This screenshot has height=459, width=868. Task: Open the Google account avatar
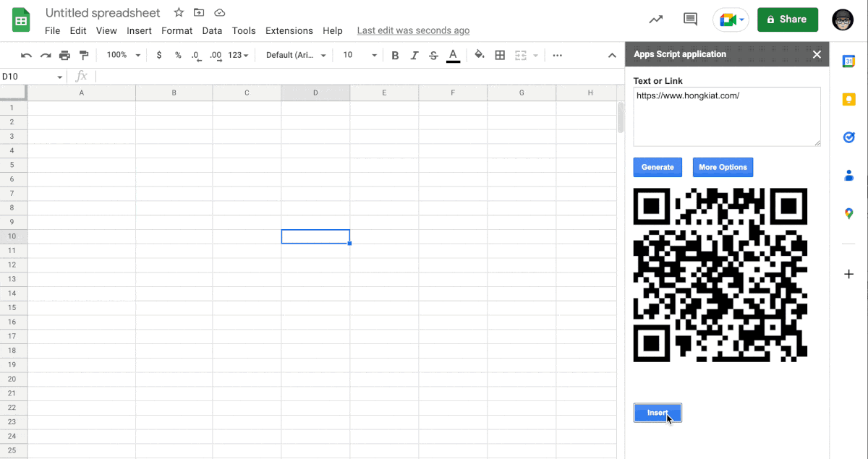pyautogui.click(x=843, y=20)
